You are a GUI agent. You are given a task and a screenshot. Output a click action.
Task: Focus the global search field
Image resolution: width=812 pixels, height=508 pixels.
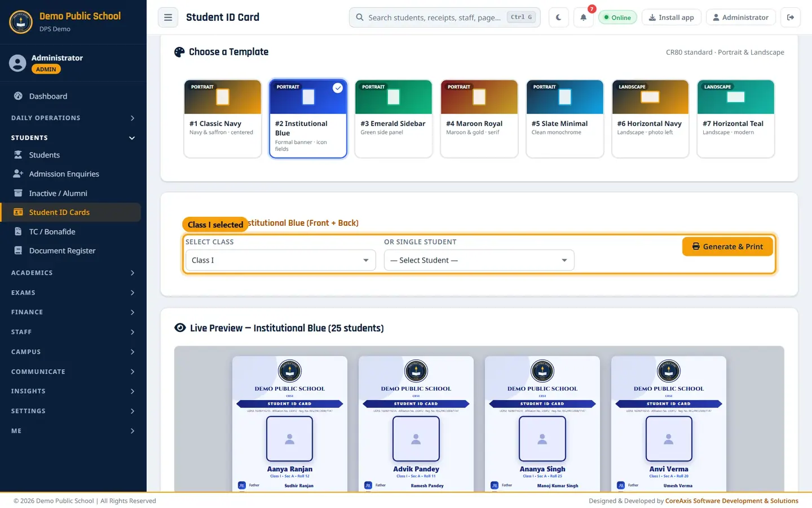tap(445, 17)
